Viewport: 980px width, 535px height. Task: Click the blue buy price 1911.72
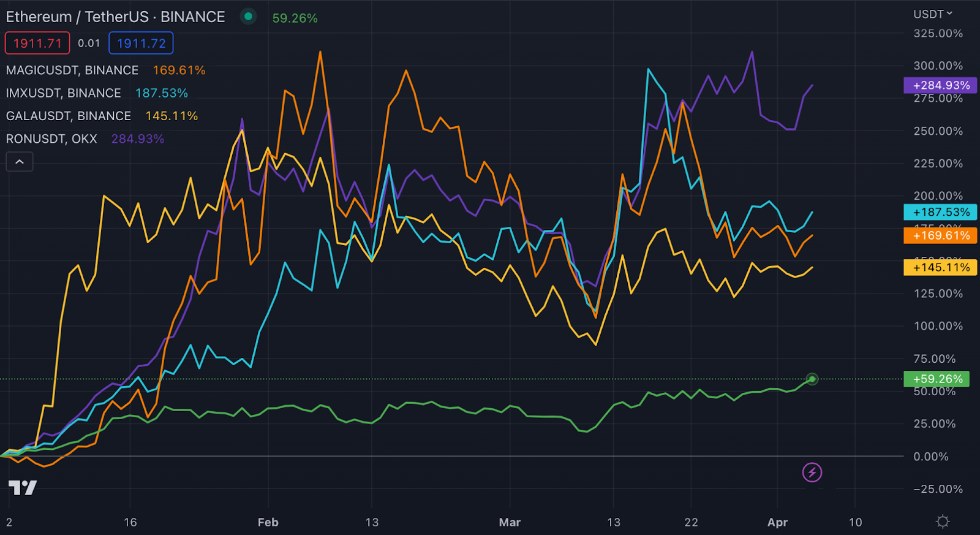coord(141,44)
